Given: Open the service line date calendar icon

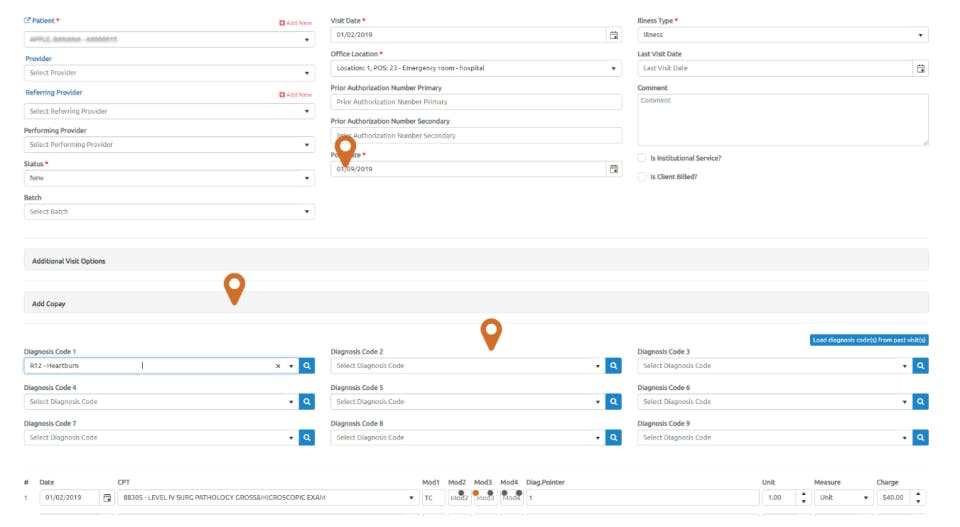Looking at the screenshot, I should 107,498.
